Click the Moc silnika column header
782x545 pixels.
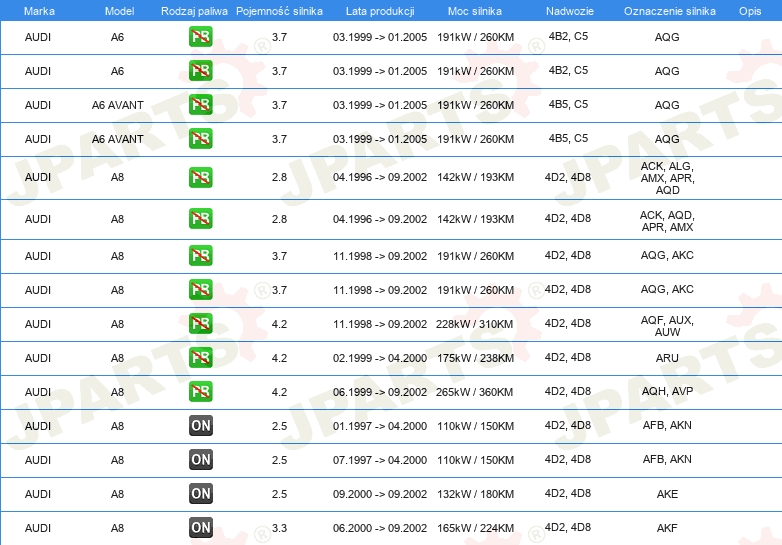(475, 11)
